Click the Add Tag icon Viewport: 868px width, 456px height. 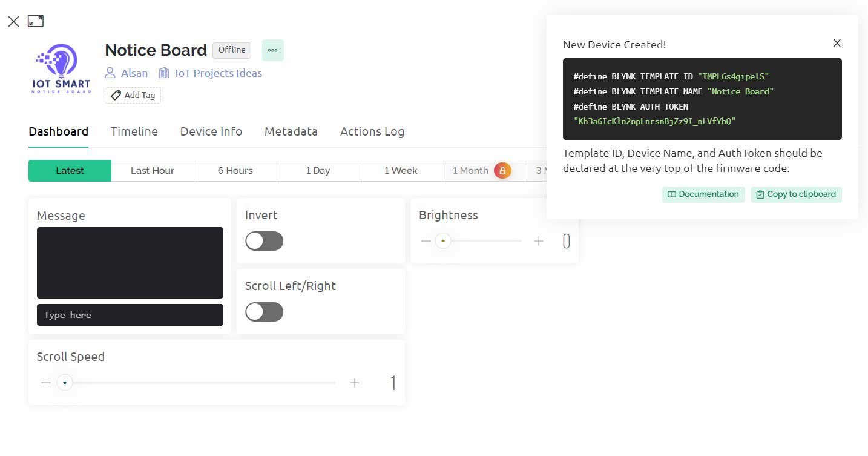(x=115, y=95)
